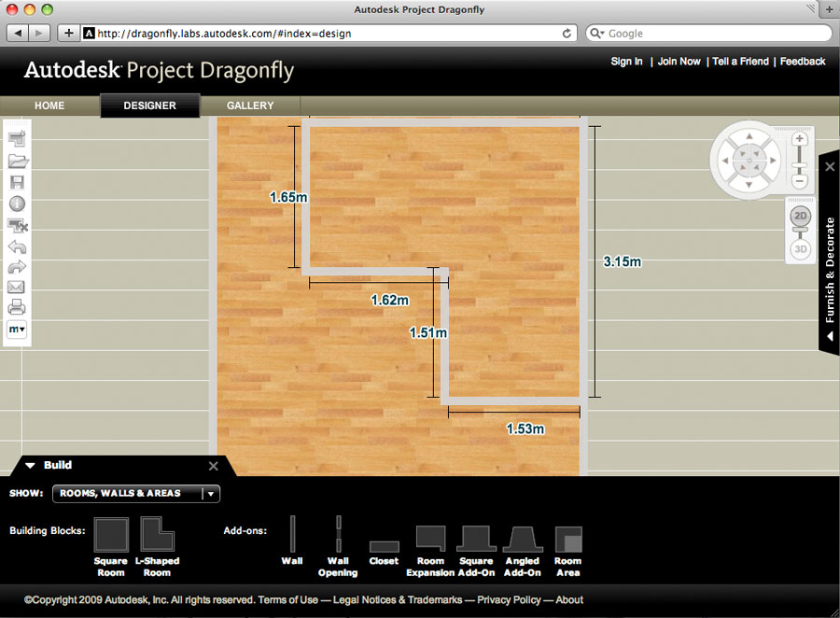840x618 pixels.
Task: Zoom out with the minus button
Action: pyautogui.click(x=800, y=181)
